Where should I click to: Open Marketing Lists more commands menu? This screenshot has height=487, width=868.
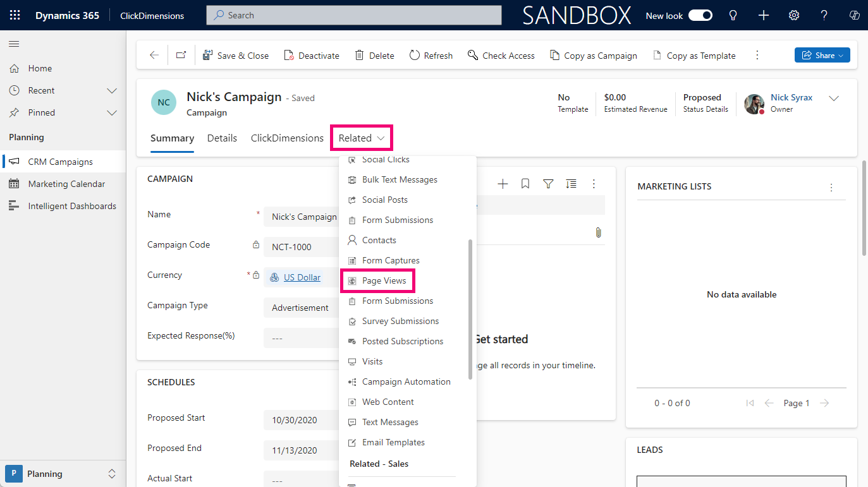[831, 188]
